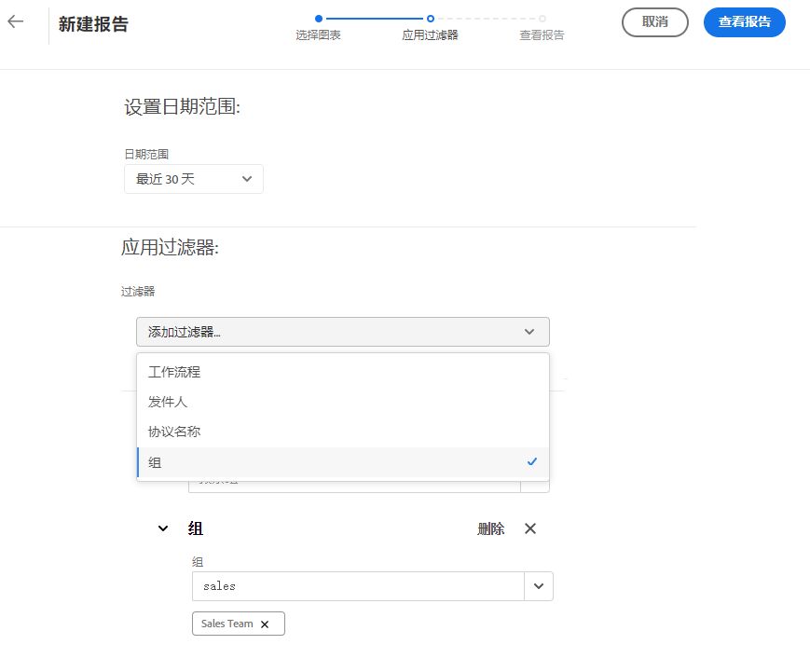This screenshot has height=672, width=810.
Task: Click the 新建报告 page title
Action: (93, 24)
